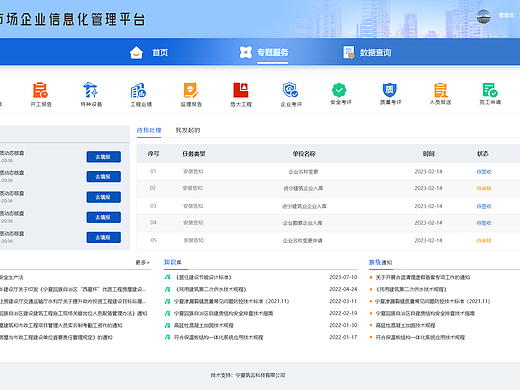Switch to the 待我处理 tab
The width and height of the screenshot is (520, 390).
tap(149, 130)
